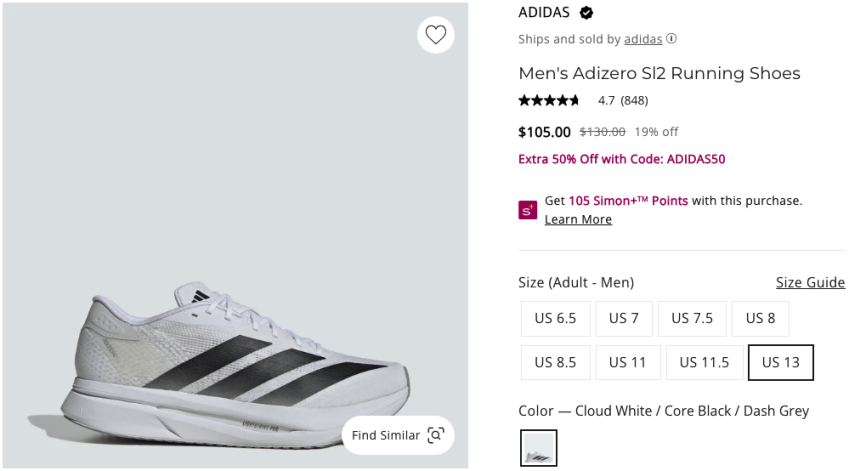Select size US 7
Image resolution: width=849 pixels, height=471 pixels.
(624, 318)
